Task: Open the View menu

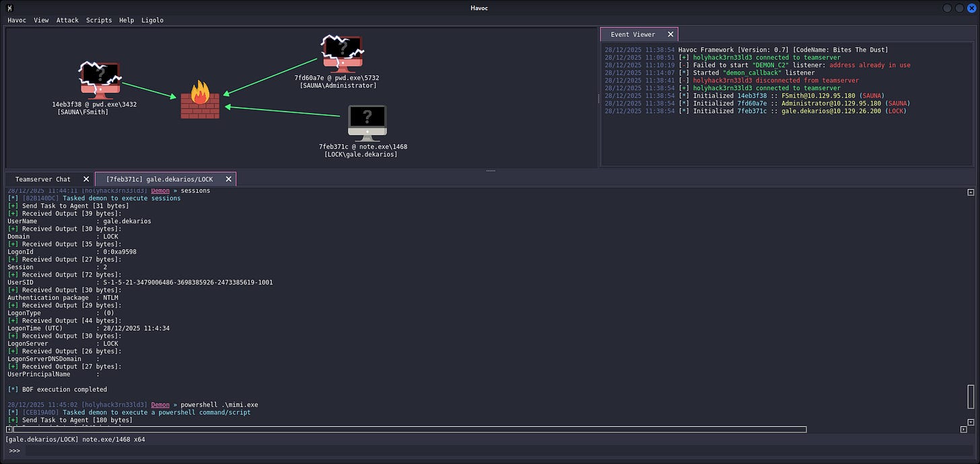Action: 41,20
